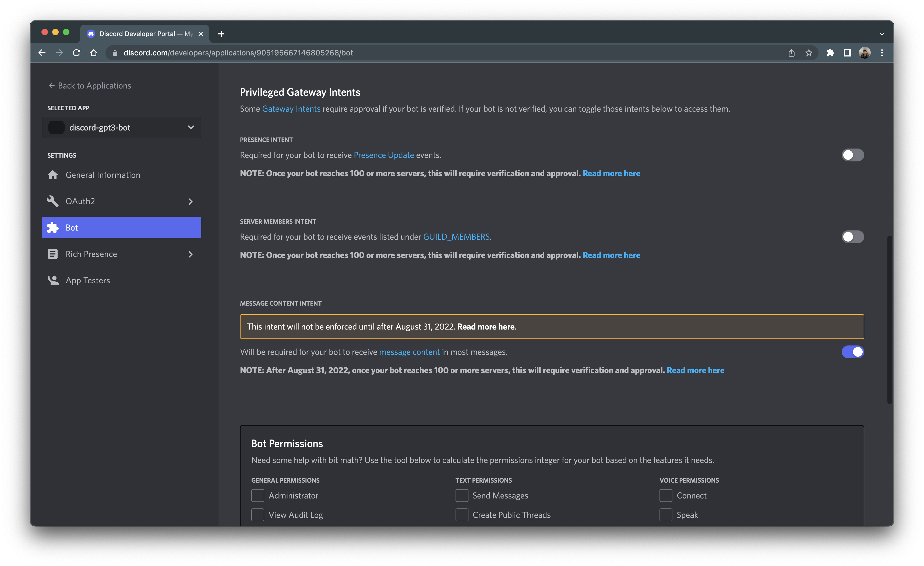Open the Chrome profile avatar
Image resolution: width=924 pixels, height=566 pixels.
pyautogui.click(x=865, y=53)
